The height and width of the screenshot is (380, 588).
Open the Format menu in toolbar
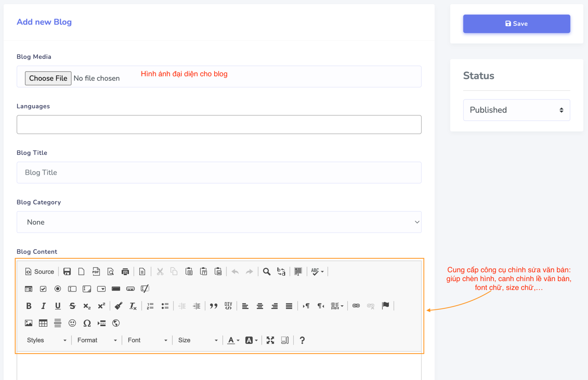[x=97, y=340]
